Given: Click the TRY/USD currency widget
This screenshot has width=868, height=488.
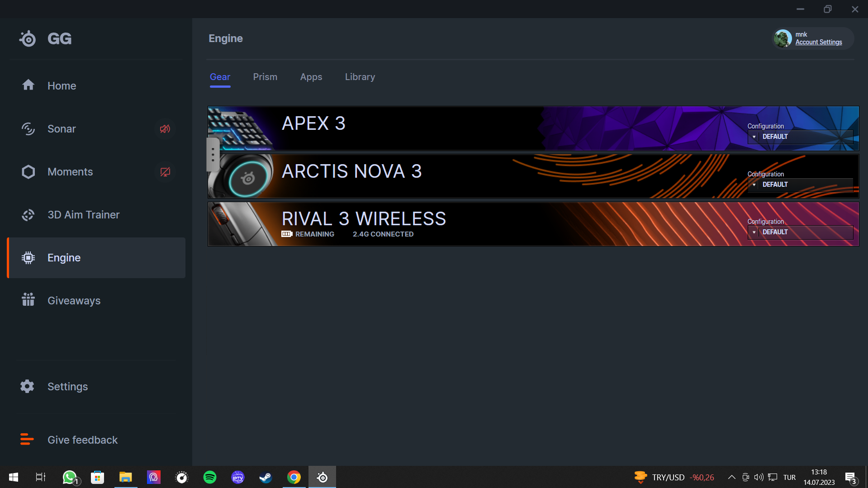Looking at the screenshot, I should point(674,477).
